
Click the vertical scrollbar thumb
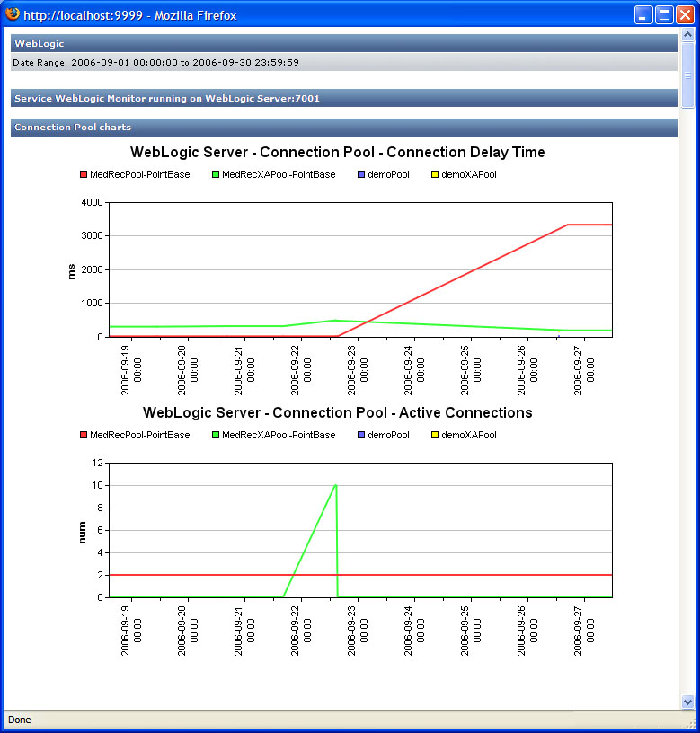click(687, 75)
